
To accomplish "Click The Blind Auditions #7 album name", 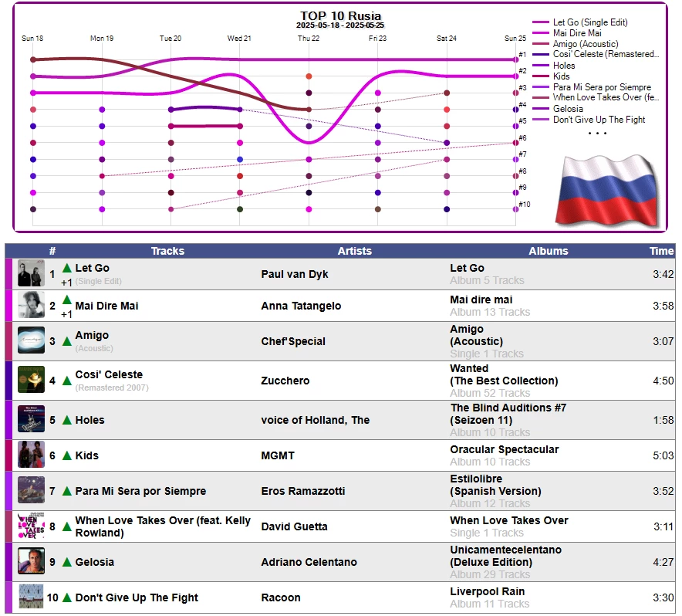I will [508, 408].
